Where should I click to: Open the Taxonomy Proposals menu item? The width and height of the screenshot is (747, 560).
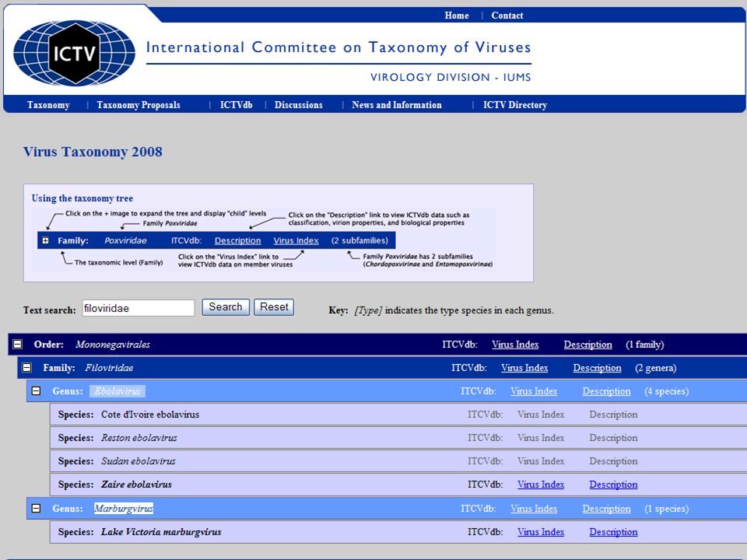pyautogui.click(x=139, y=105)
